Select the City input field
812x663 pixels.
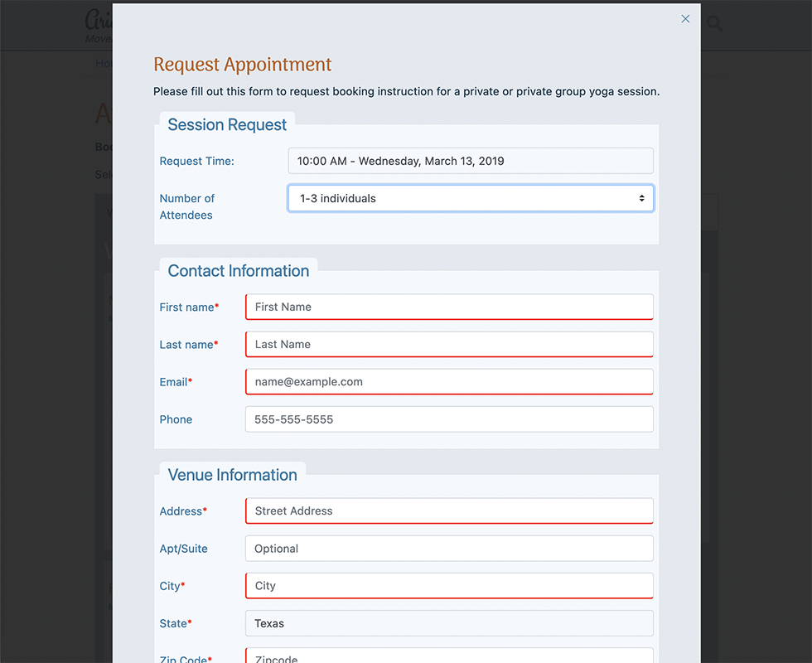pos(449,586)
